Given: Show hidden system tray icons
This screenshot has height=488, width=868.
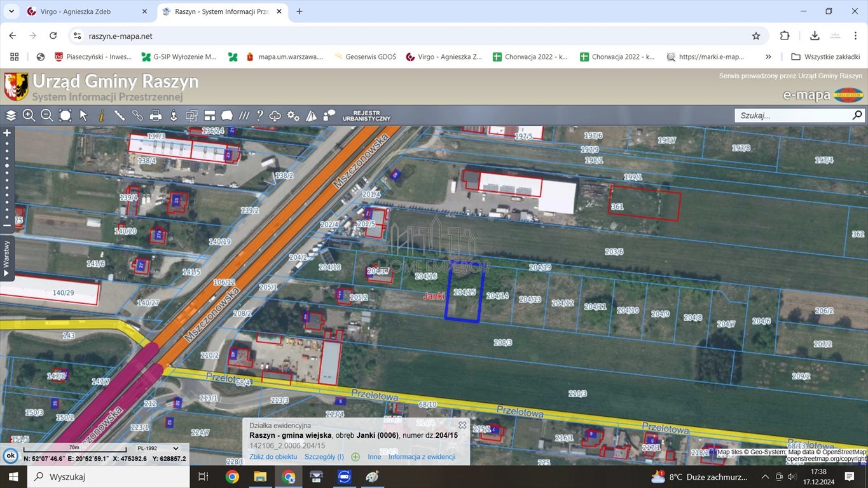Looking at the screenshot, I should (x=765, y=477).
